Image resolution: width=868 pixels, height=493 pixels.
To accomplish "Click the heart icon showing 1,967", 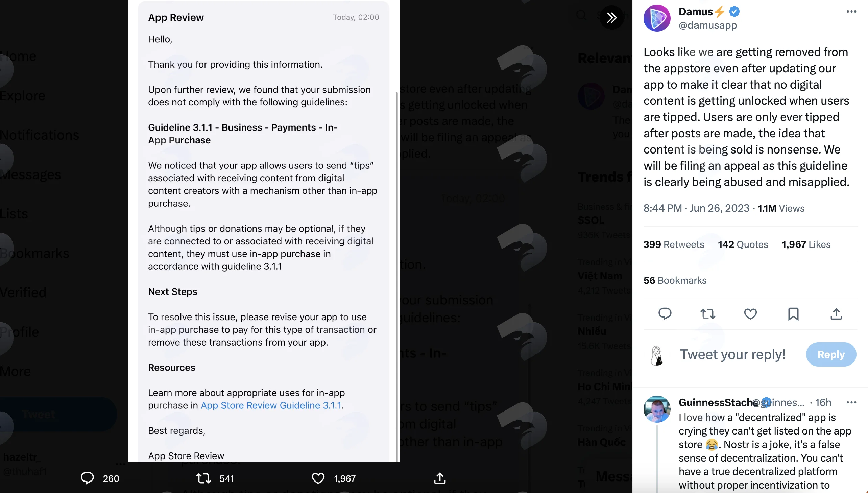I will coord(318,478).
